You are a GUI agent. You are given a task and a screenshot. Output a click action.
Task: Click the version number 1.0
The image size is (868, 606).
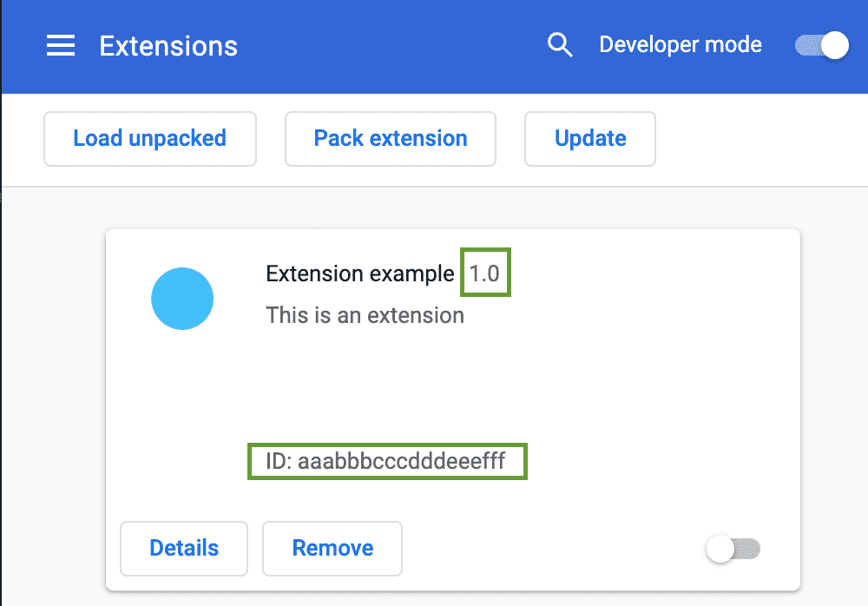click(x=485, y=273)
